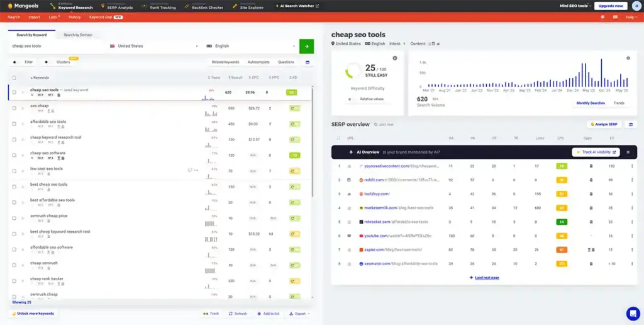
Task: Click the theme icon beside the messages icon
Action: click(x=602, y=17)
